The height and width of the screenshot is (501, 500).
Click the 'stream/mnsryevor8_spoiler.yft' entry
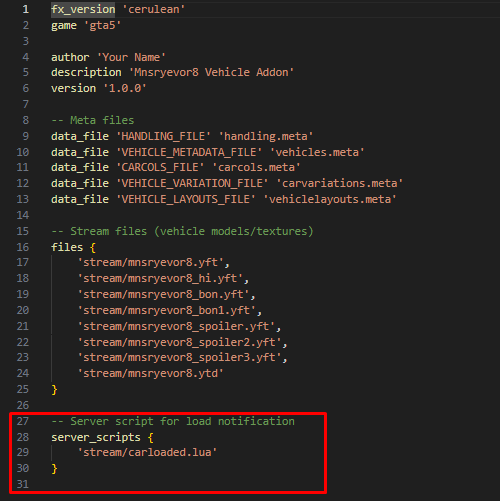pos(176,326)
